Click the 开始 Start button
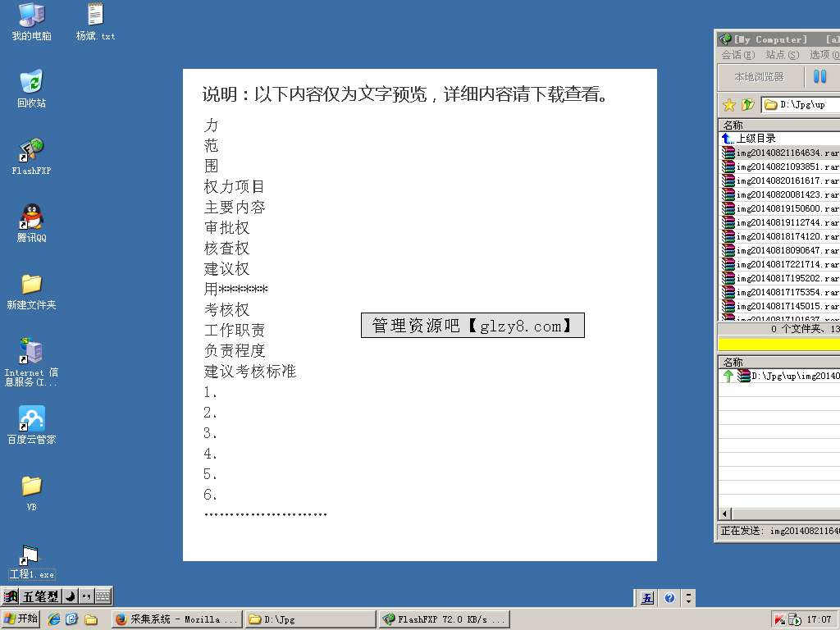This screenshot has height=630, width=840. (21, 619)
